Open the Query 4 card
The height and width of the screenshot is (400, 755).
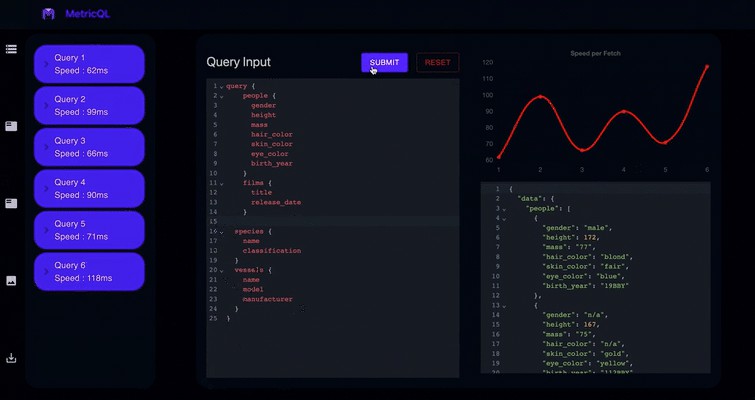click(x=90, y=189)
